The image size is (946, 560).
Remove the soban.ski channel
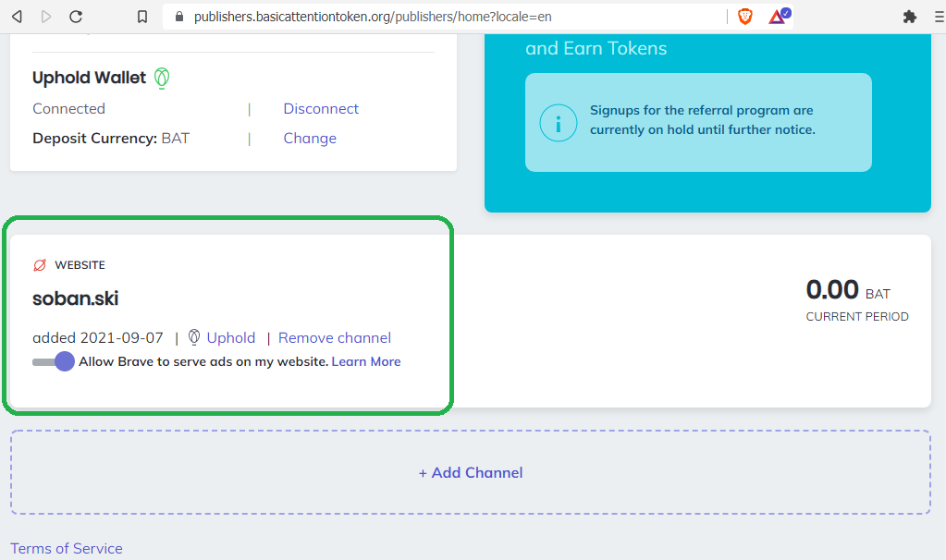point(335,337)
